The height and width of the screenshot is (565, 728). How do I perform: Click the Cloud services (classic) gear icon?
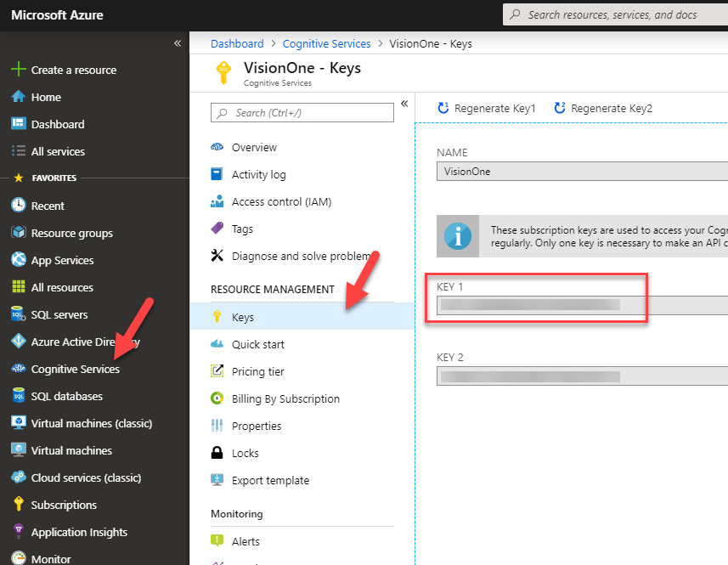click(x=18, y=477)
